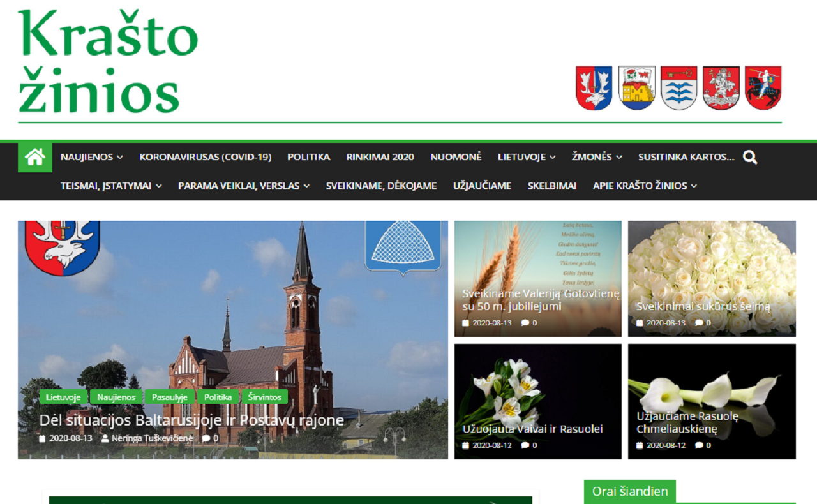Select the Orai šiandien tab
The image size is (817, 504).
(x=630, y=491)
